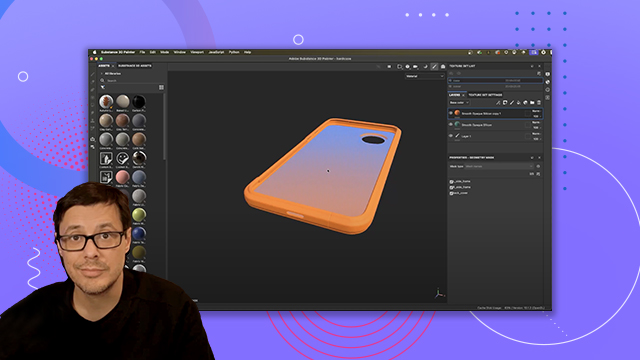Close the Properties Geometry Mask panel
Viewport: 640px width, 360px height.
coord(539,158)
